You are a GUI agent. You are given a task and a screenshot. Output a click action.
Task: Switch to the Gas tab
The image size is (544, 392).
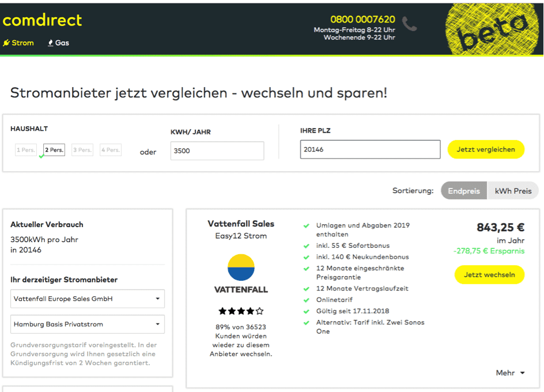pos(58,43)
